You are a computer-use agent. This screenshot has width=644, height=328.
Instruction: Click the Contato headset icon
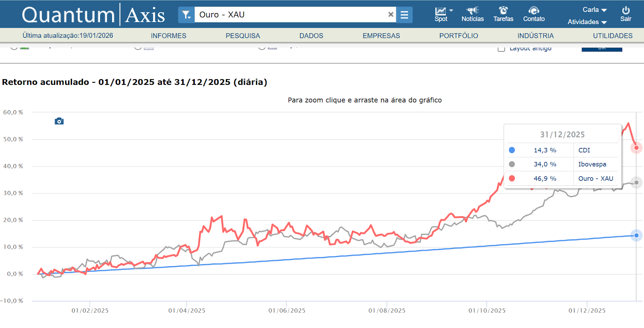tap(534, 11)
